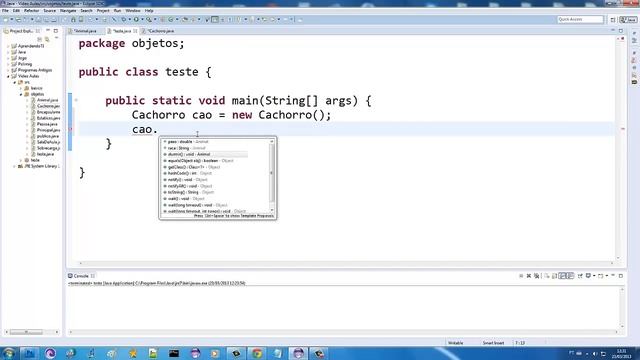This screenshot has height=360, width=640.
Task: Select the teste.java editor tab
Action: point(121,31)
